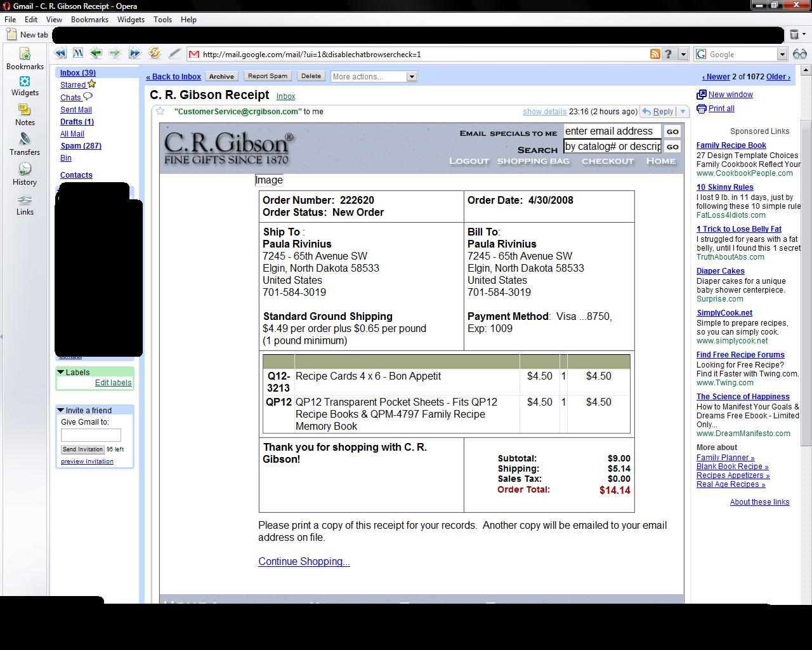This screenshot has width=812, height=650.
Task: Click the show details link
Action: (544, 112)
